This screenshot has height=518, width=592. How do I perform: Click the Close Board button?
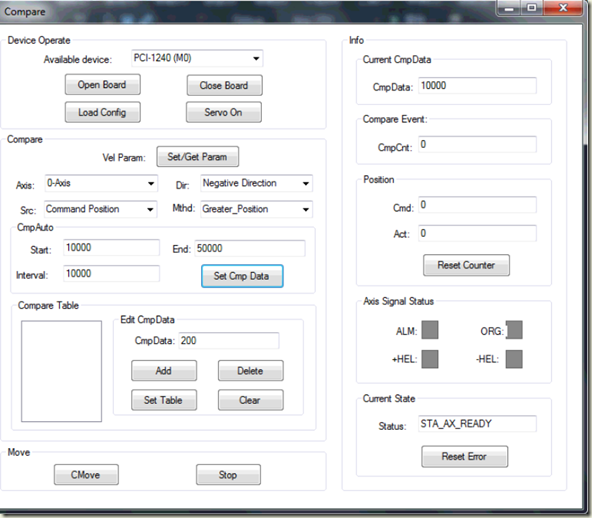tap(224, 85)
